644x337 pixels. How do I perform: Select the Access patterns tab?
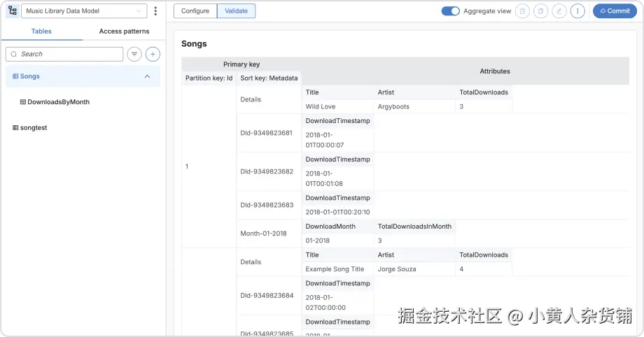[124, 31]
